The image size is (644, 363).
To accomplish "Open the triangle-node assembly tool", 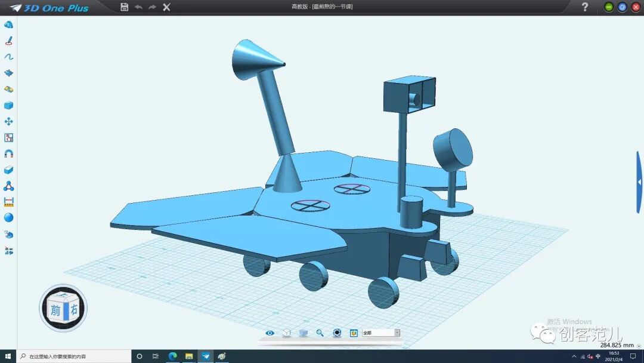I will point(8,186).
